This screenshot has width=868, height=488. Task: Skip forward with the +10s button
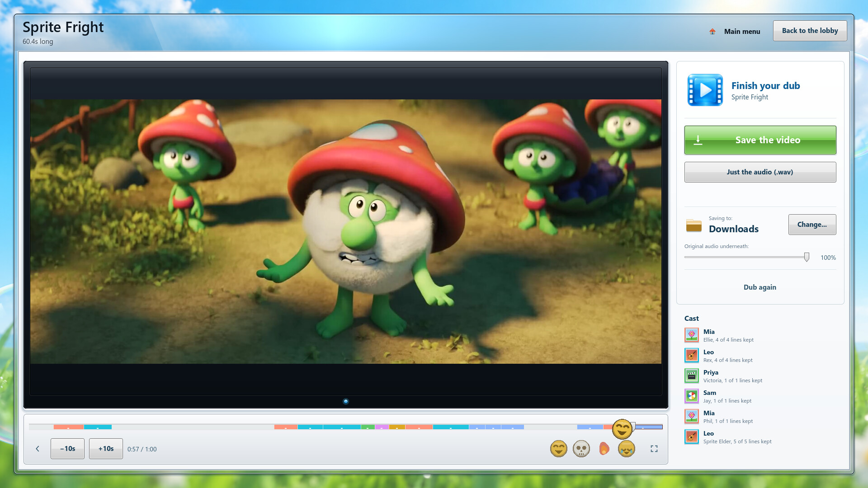pos(106,449)
